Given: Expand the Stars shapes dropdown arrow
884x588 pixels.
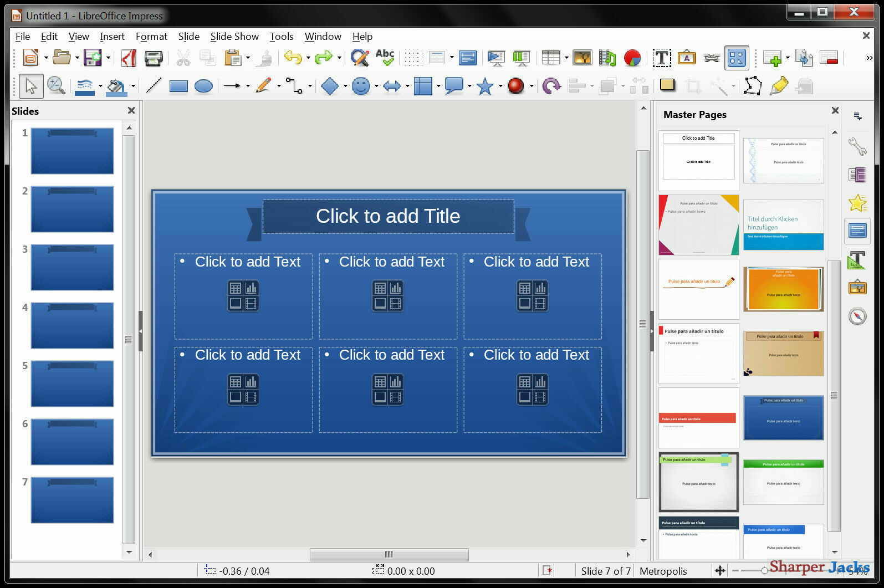Looking at the screenshot, I should [500, 86].
